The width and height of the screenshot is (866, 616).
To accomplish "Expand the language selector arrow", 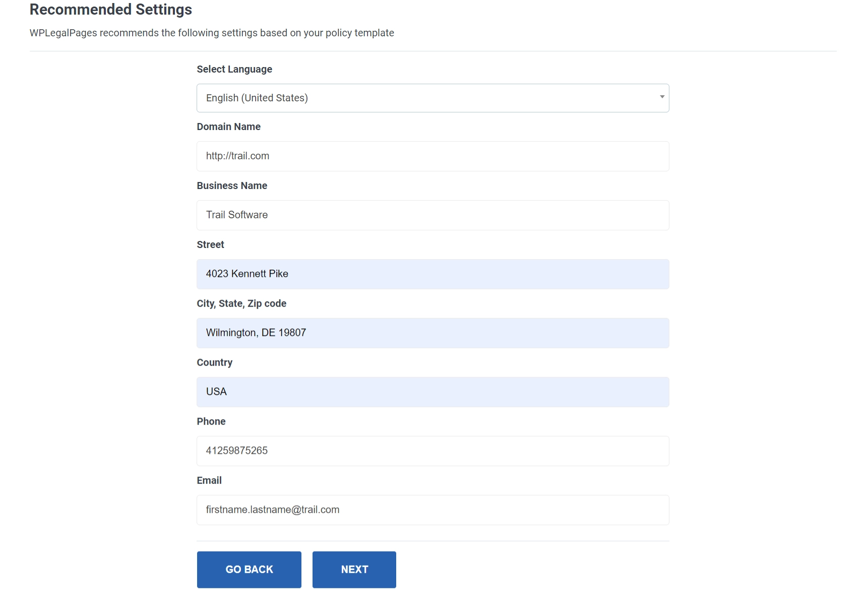I will 661,98.
